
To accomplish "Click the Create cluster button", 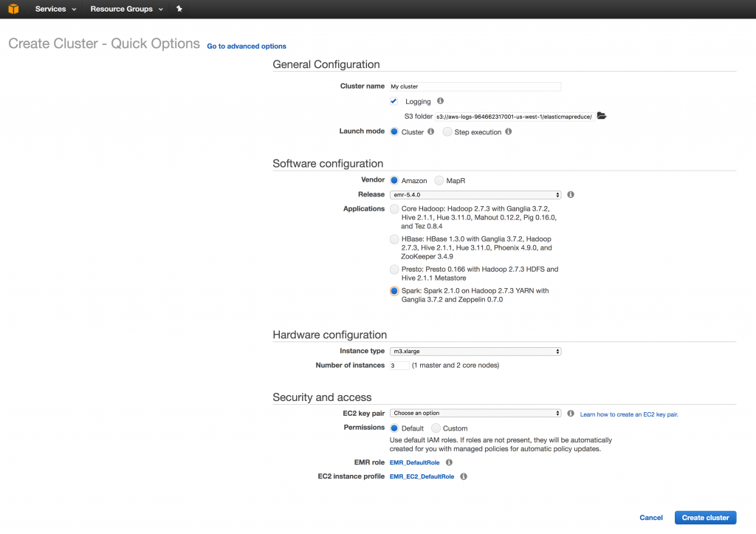I will click(705, 518).
